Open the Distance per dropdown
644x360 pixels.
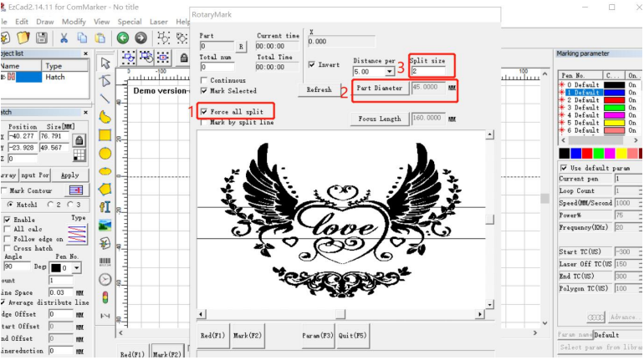coord(389,72)
